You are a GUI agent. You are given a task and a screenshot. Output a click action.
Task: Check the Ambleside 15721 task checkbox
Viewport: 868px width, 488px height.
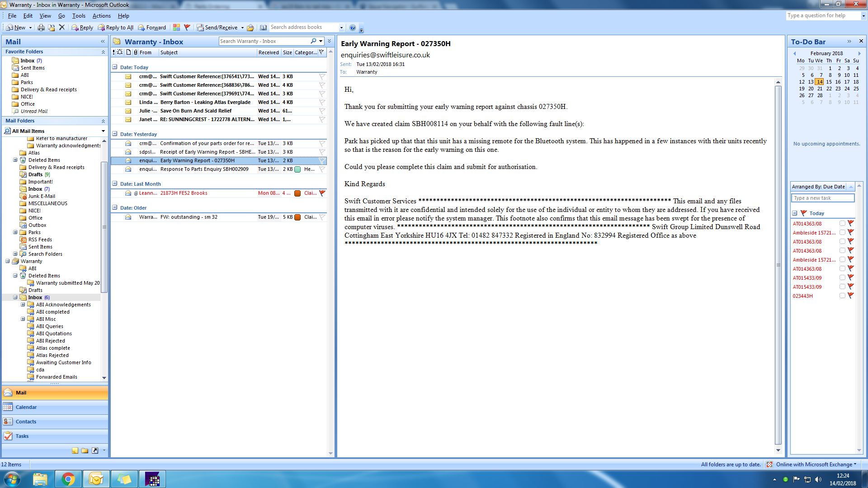(x=842, y=233)
